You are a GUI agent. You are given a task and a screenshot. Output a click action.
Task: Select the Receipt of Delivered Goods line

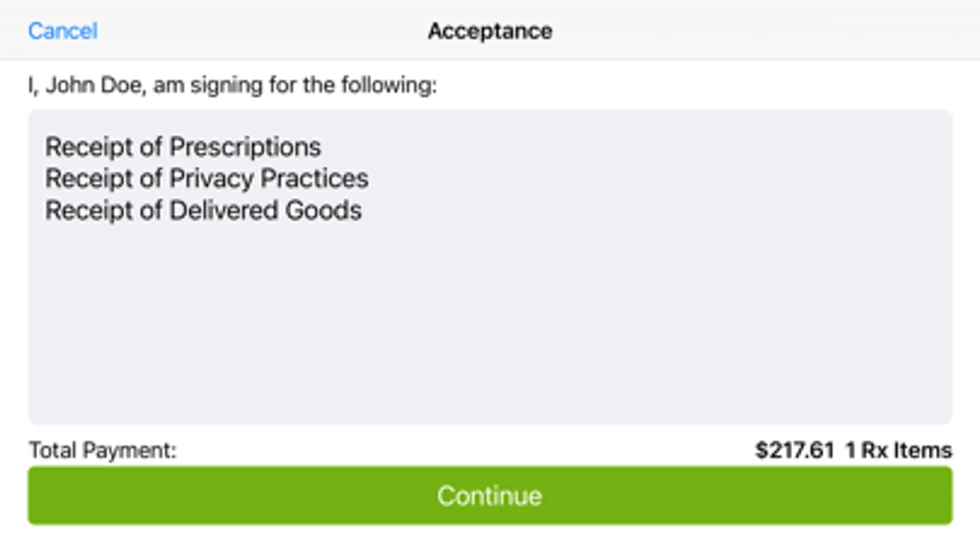pyautogui.click(x=203, y=210)
